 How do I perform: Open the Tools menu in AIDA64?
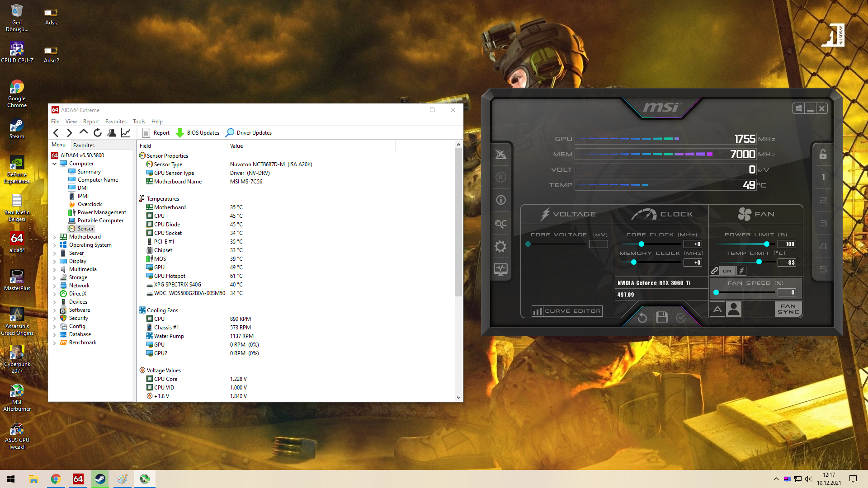pos(139,122)
